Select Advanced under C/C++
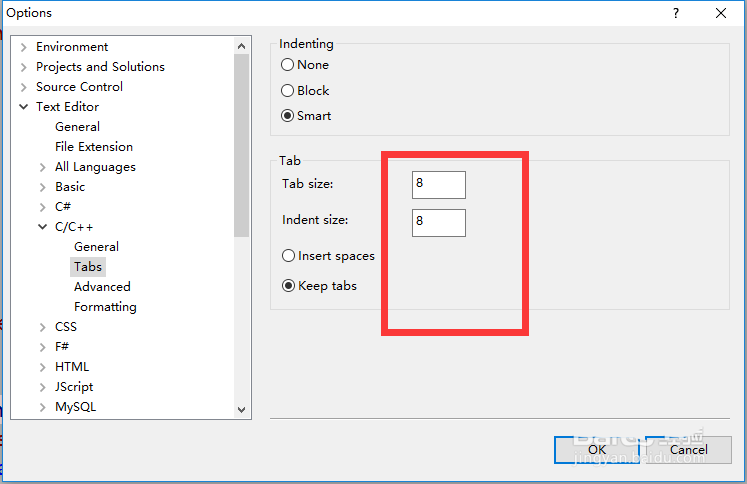This screenshot has width=747, height=484. tap(102, 287)
